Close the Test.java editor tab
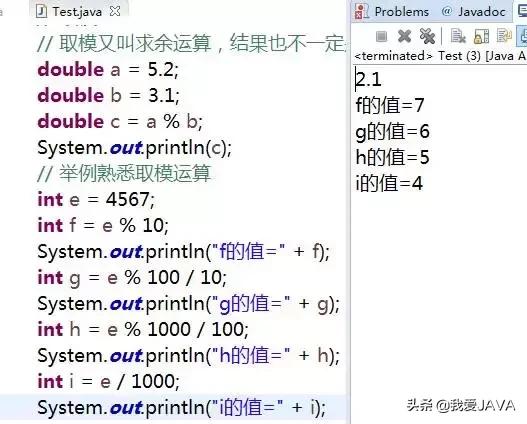This screenshot has height=424, width=527. click(115, 11)
